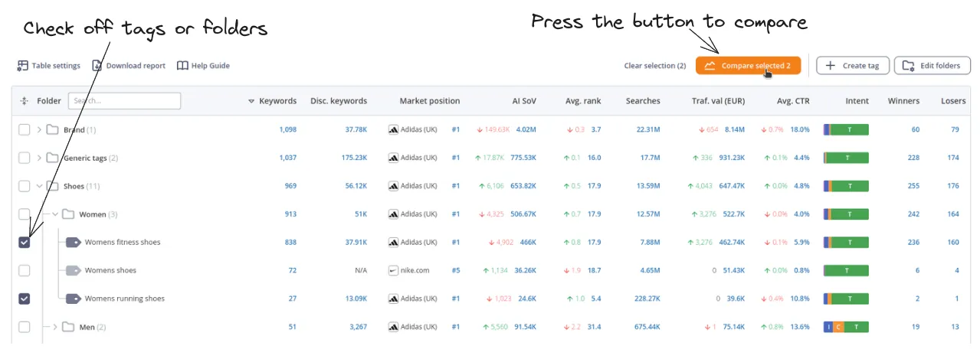
Task: Sort by the Keywords column header
Action: point(277,101)
